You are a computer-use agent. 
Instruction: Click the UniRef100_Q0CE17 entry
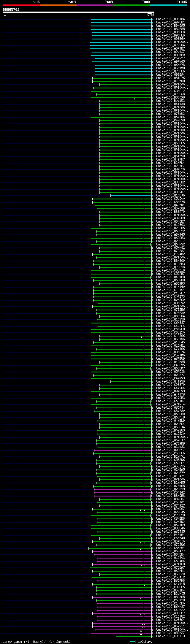pyautogui.click(x=170, y=450)
